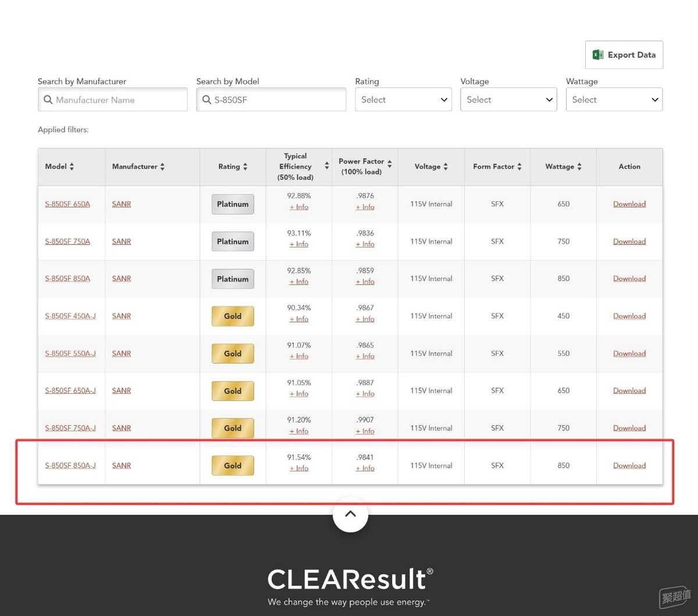Expand power factor Info under .9841
Viewport: 698px width, 616px height.
click(365, 468)
